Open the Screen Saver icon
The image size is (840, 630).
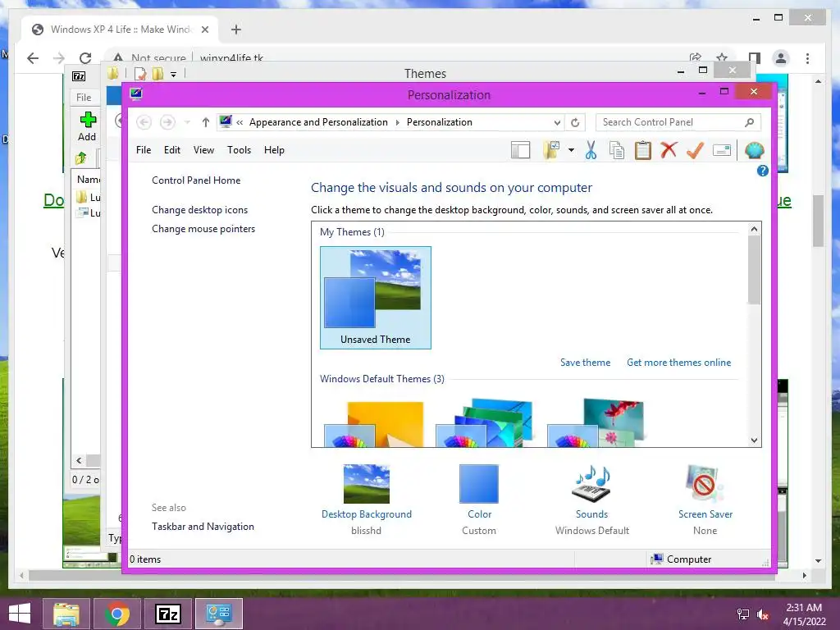(705, 484)
